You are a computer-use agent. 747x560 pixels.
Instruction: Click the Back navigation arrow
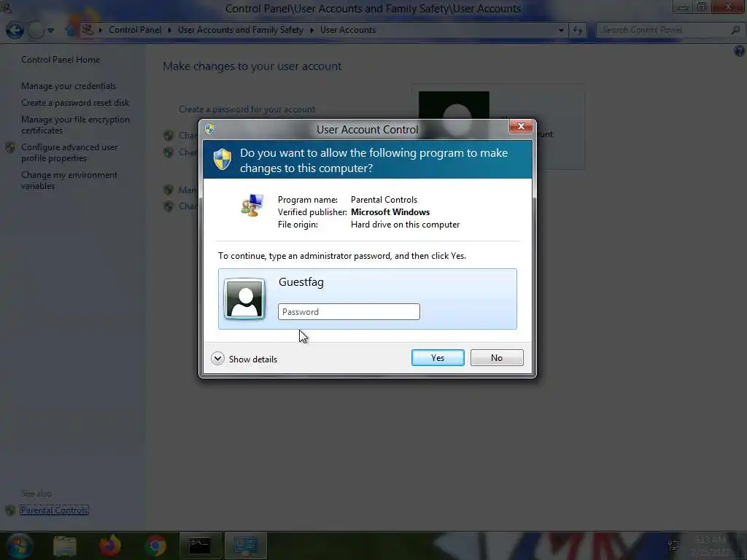[15, 30]
